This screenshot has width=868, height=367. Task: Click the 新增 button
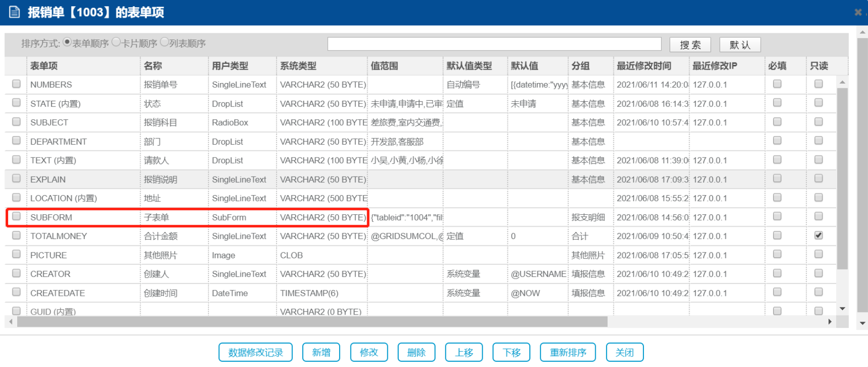click(x=321, y=352)
